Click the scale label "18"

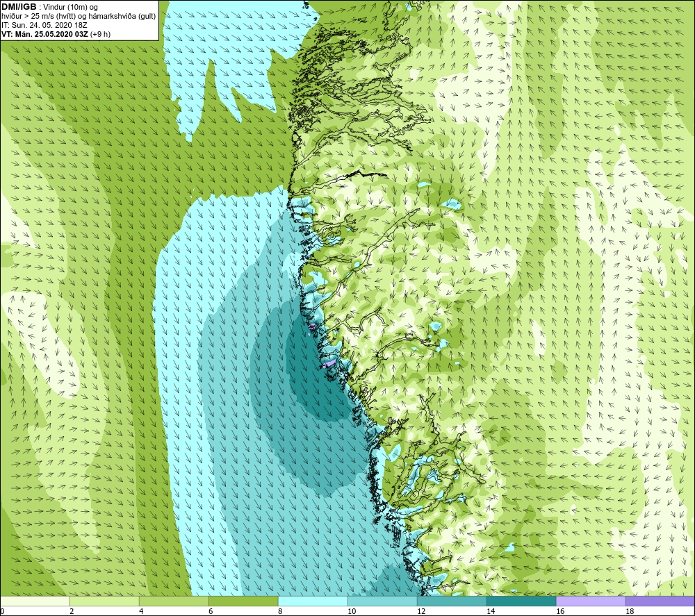(x=630, y=611)
